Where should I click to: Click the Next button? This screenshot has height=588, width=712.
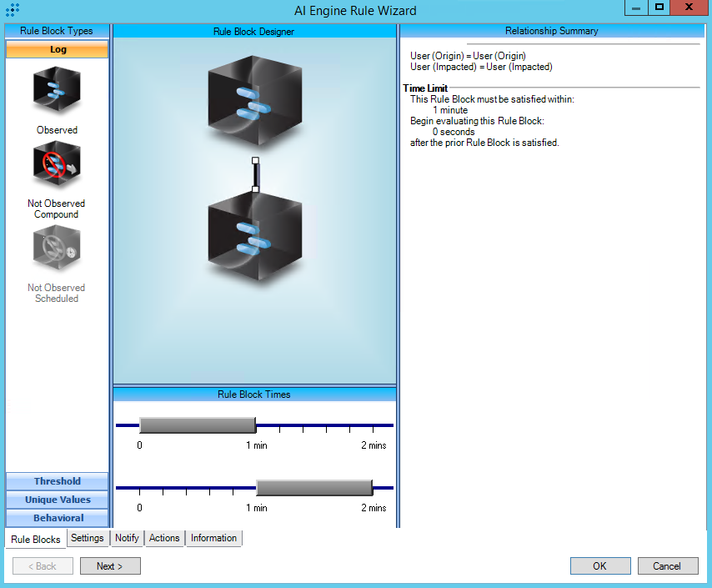110,566
